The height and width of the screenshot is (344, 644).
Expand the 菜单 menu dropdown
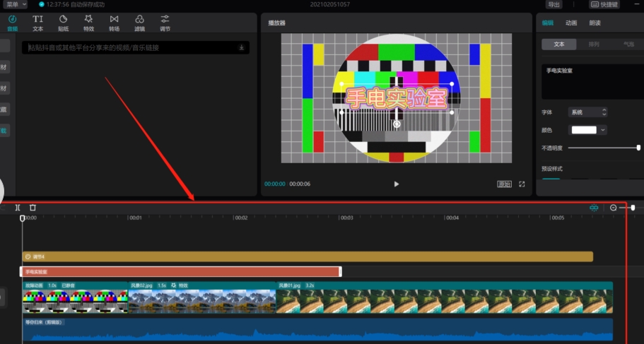16,4
